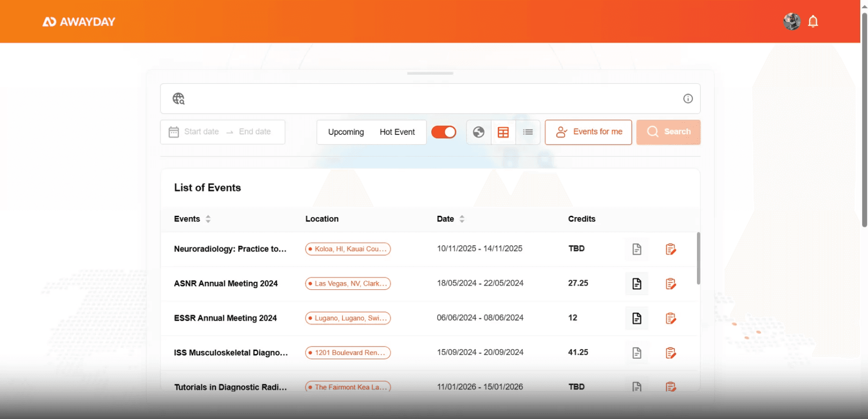The width and height of the screenshot is (868, 419).
Task: Click the events table scrollbar
Action: click(698, 258)
